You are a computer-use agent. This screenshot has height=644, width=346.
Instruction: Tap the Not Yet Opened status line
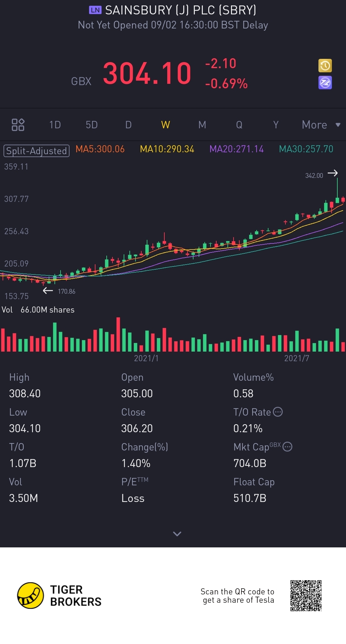[x=173, y=25]
